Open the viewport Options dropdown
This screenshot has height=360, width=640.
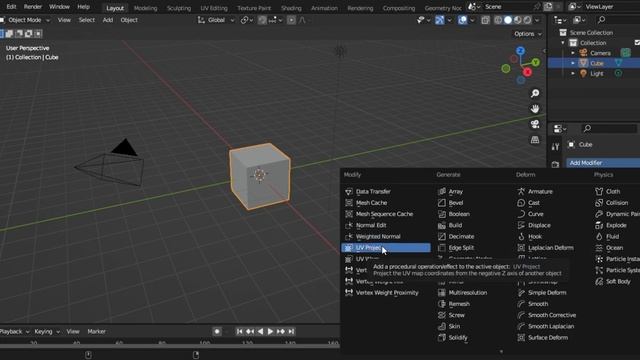tap(527, 34)
